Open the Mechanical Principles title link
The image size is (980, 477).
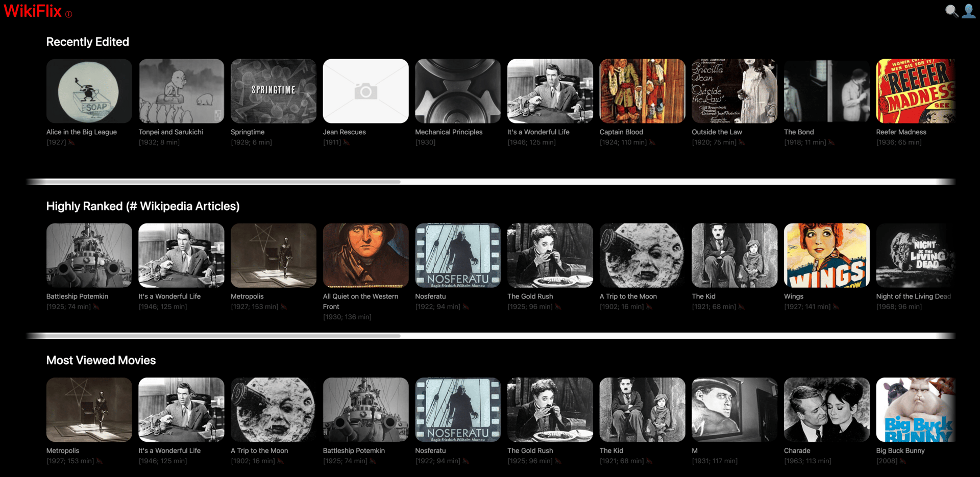coord(449,132)
